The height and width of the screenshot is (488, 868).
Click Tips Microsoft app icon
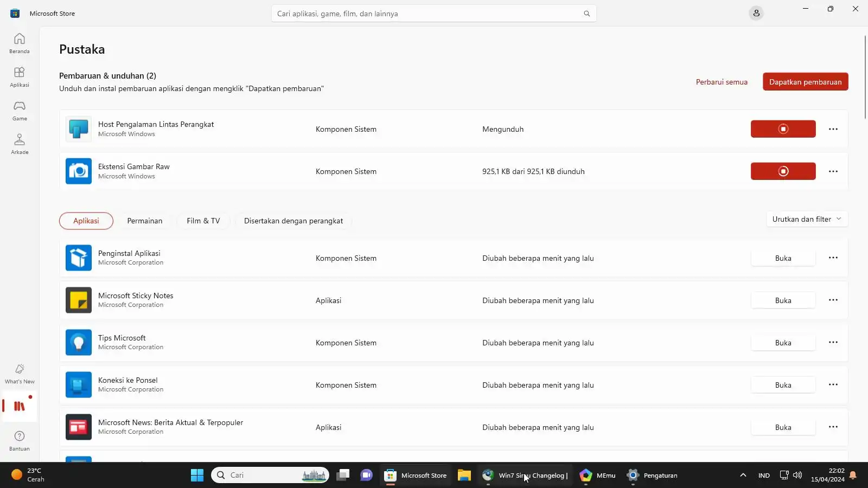click(79, 343)
